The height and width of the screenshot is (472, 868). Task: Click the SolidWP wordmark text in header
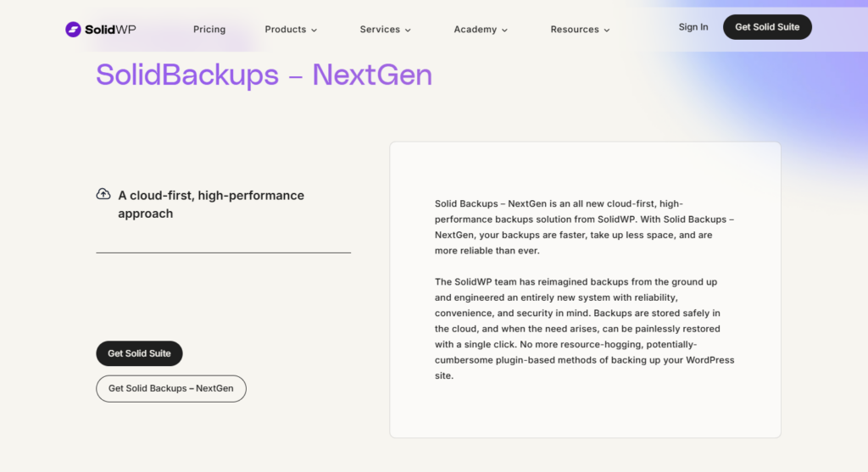[x=110, y=30]
